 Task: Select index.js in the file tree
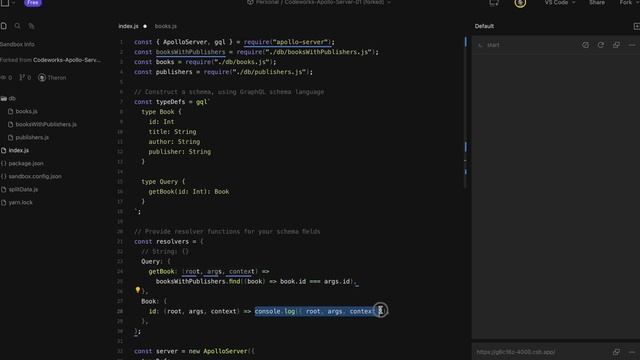(18, 151)
